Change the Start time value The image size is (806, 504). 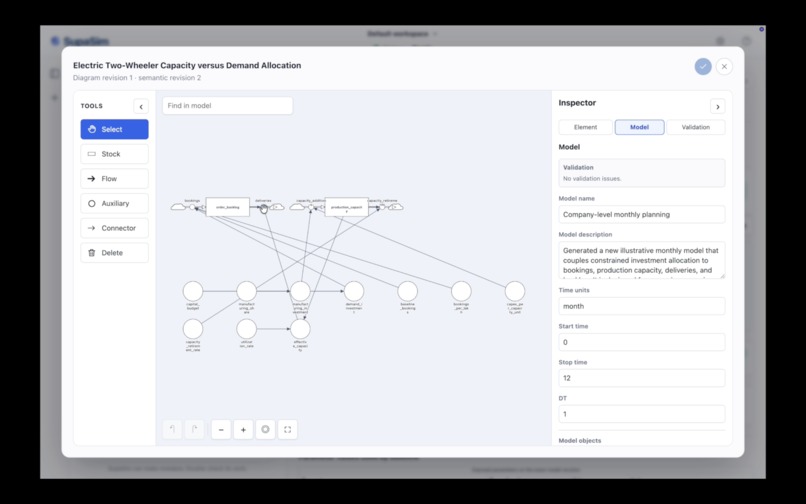642,342
